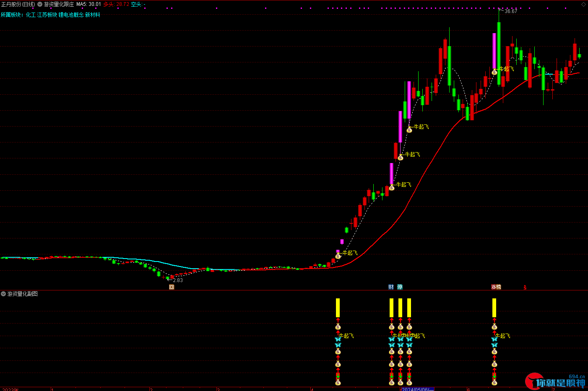
Task: Click the 牛起飞 signal label near the 36.67 peak
Action: coord(507,69)
